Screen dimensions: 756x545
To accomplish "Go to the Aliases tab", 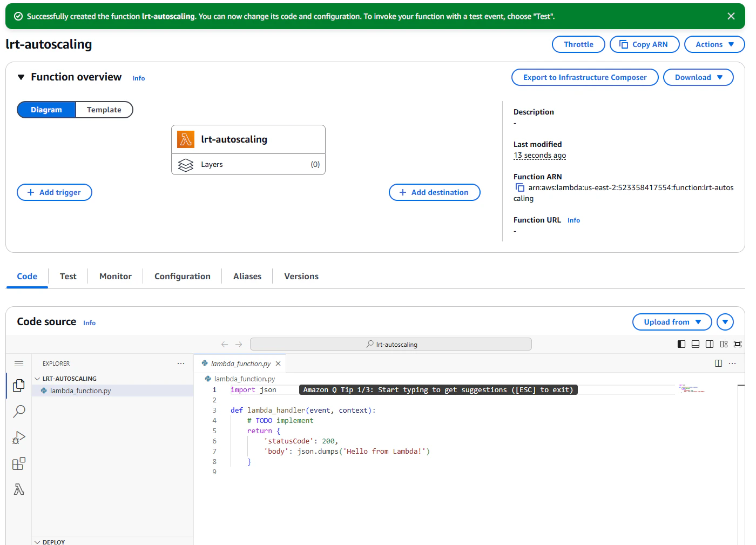I will (x=247, y=277).
